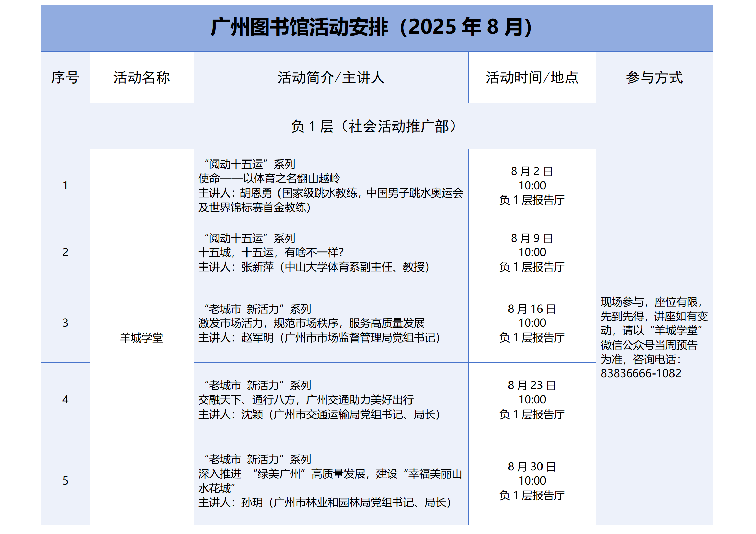Click 负1层报告厅 in the 8月2日 cell
This screenshot has height=534, width=756.
[532, 200]
